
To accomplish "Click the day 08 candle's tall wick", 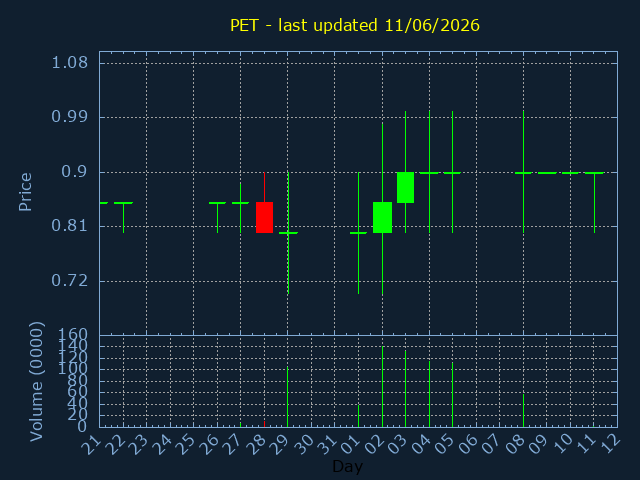I will (x=524, y=171).
